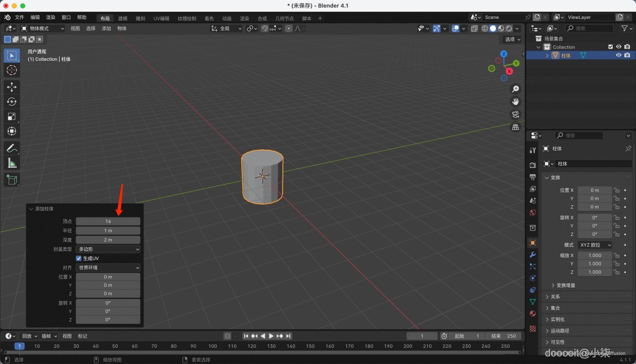Select the Scale tool in toolbar

pos(12,116)
